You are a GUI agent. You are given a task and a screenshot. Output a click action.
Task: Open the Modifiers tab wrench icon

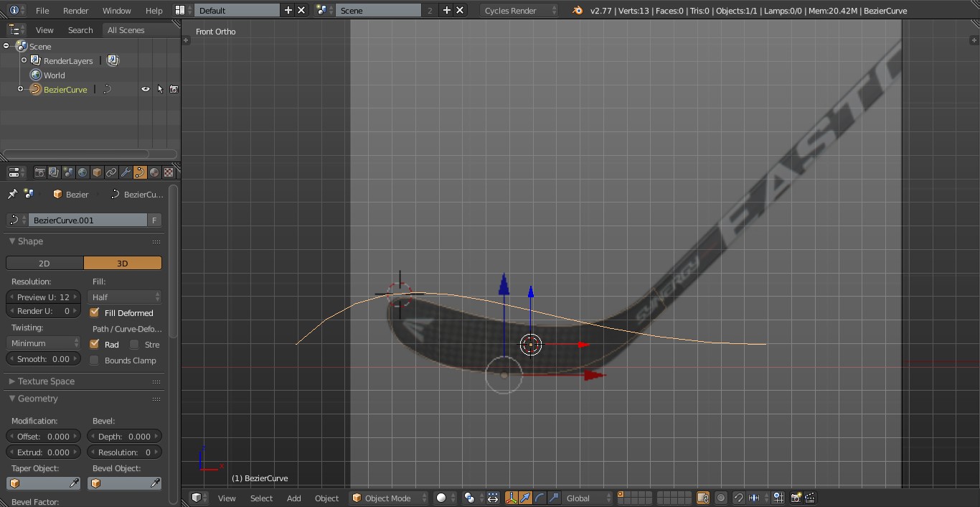126,172
